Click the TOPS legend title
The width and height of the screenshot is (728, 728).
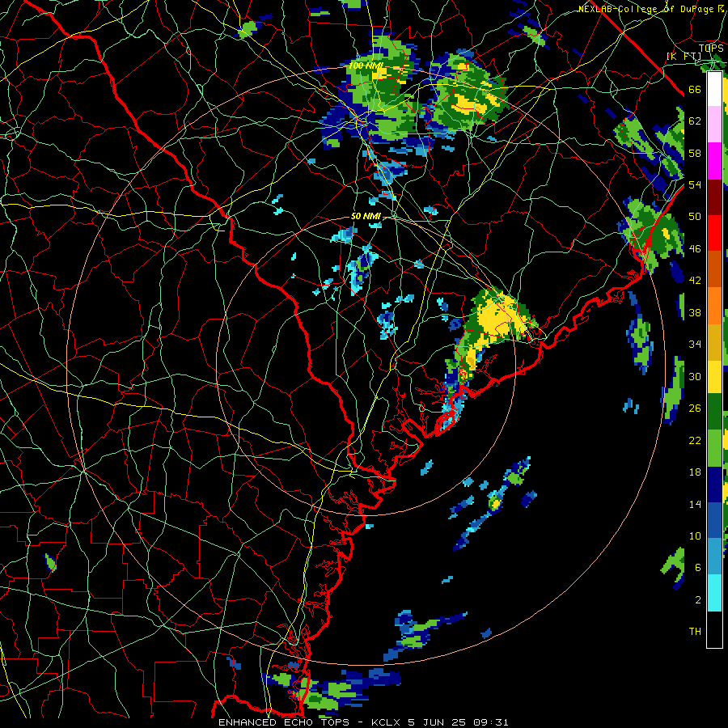[x=710, y=48]
